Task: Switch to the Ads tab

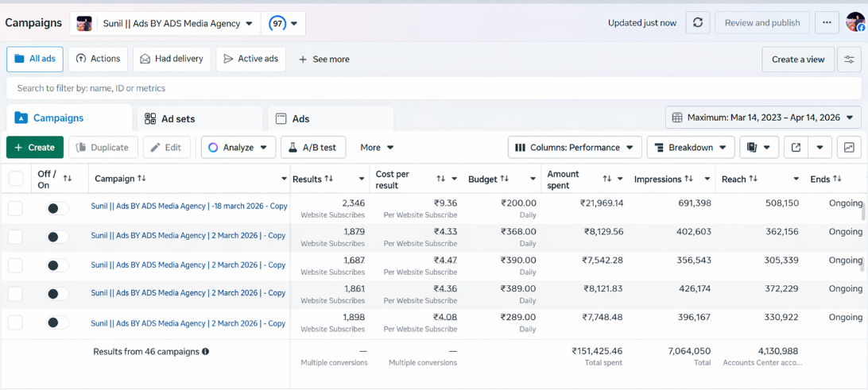Action: click(331, 118)
